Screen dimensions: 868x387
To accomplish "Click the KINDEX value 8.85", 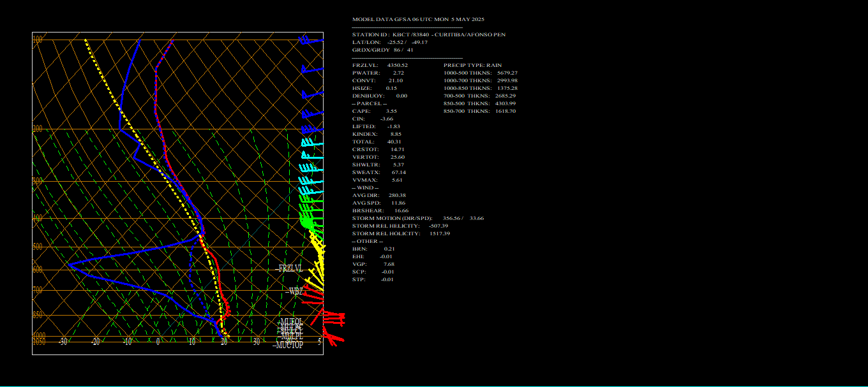I will (x=396, y=134).
